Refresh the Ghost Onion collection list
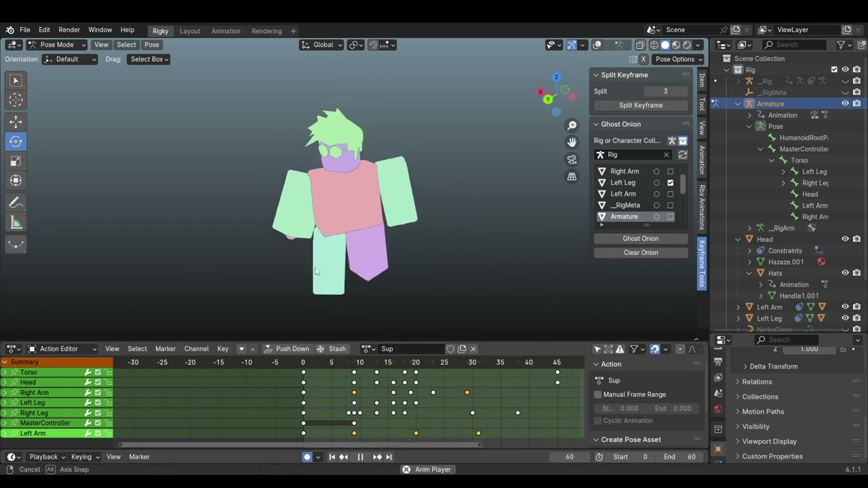 (x=682, y=155)
